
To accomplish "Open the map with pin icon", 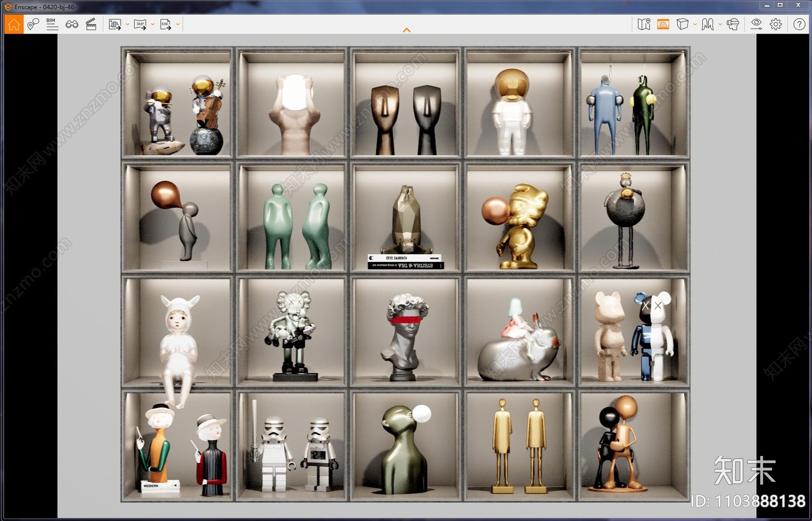I will pyautogui.click(x=644, y=24).
